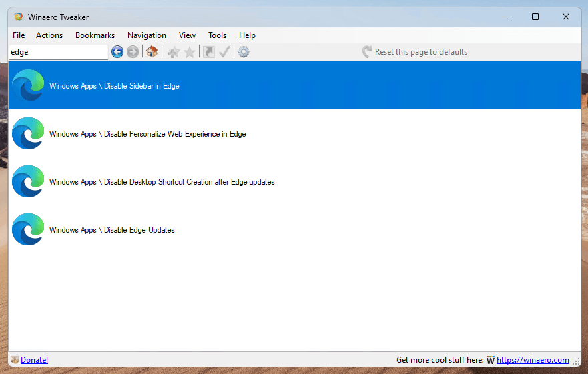588x374 pixels.
Task: Close the Winaero Tweaker window
Action: pos(566,17)
